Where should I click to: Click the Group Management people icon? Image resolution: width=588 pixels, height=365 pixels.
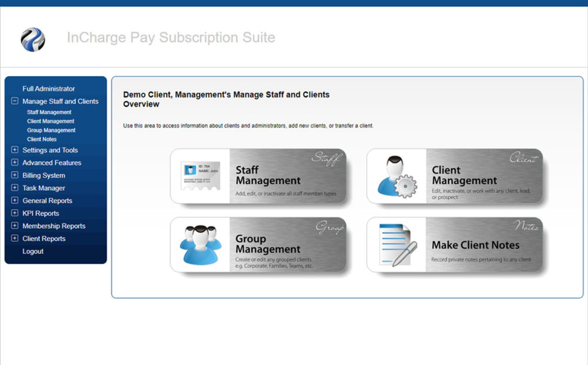coord(200,245)
